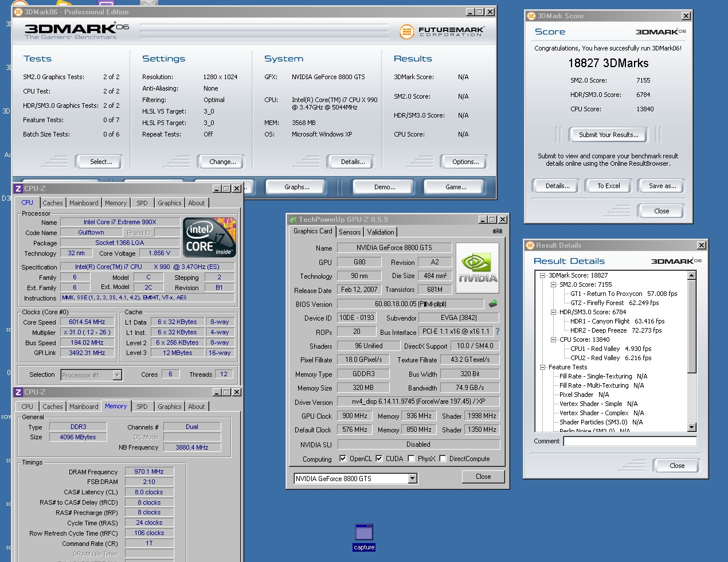728x562 pixels.
Task: Click the 18827 3DMarks score text
Action: point(608,63)
